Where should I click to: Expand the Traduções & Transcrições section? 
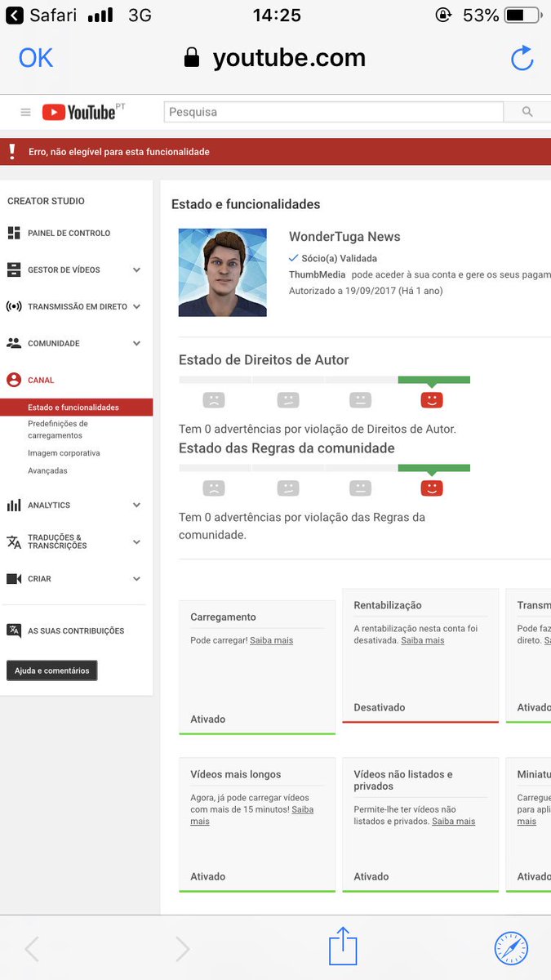coord(136,542)
